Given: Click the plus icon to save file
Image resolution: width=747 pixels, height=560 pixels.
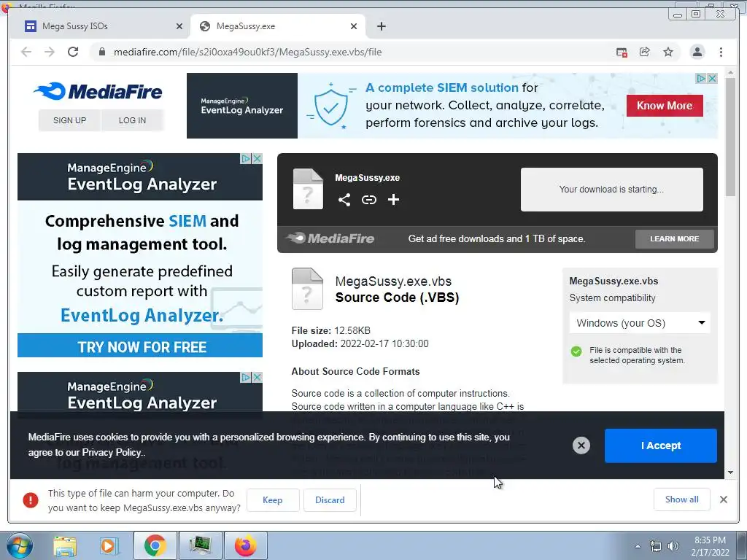Looking at the screenshot, I should click(393, 200).
